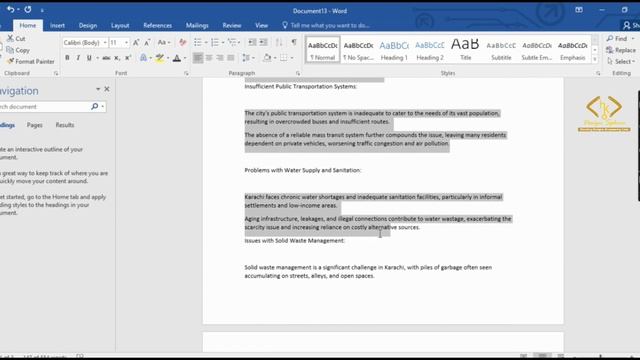This screenshot has width=640, height=360.
Task: Open the Font dialog launcher
Action: pos(186,73)
